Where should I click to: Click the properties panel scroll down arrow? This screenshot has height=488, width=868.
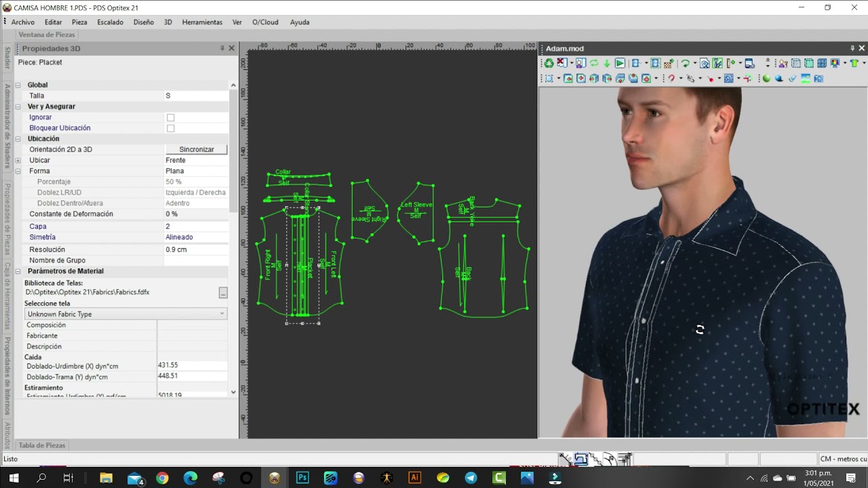tap(233, 392)
